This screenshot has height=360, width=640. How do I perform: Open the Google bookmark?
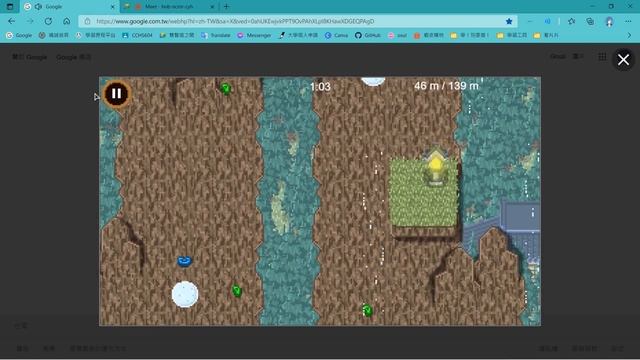19,36
